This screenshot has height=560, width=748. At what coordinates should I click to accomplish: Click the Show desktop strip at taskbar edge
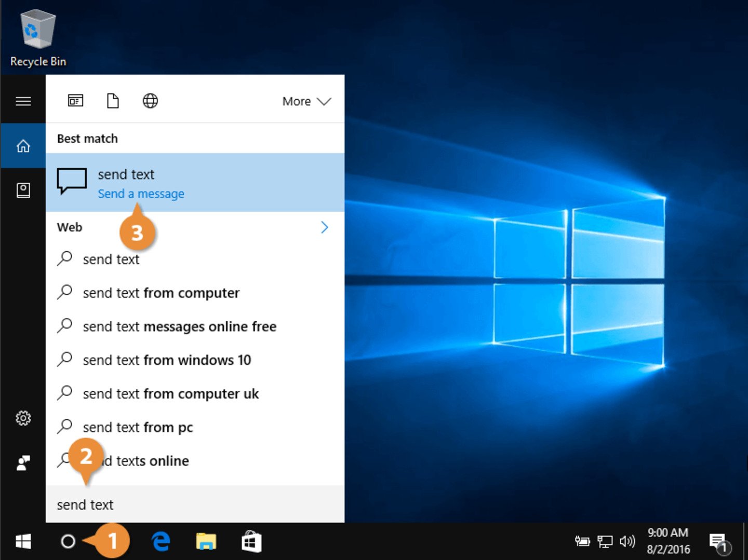(745, 541)
